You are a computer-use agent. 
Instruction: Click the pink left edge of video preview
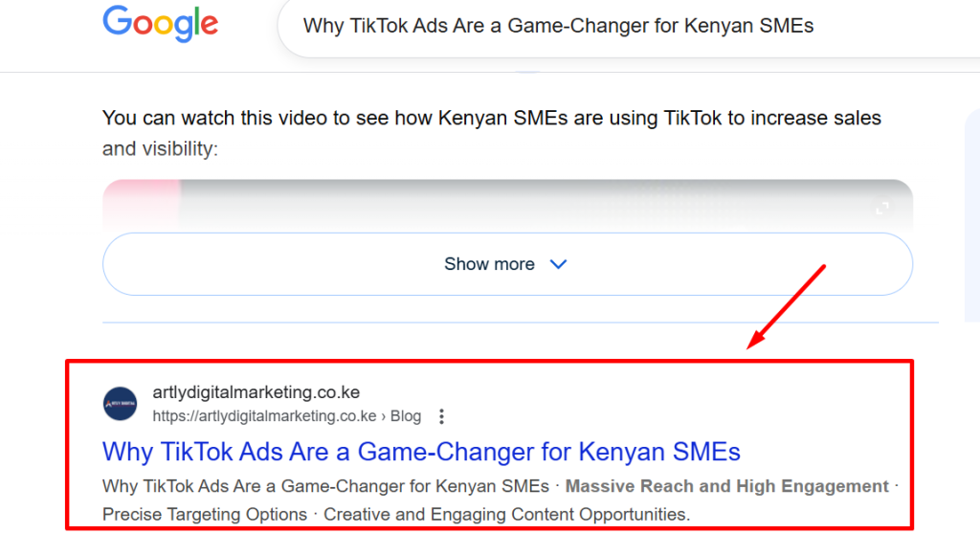pyautogui.click(x=140, y=202)
